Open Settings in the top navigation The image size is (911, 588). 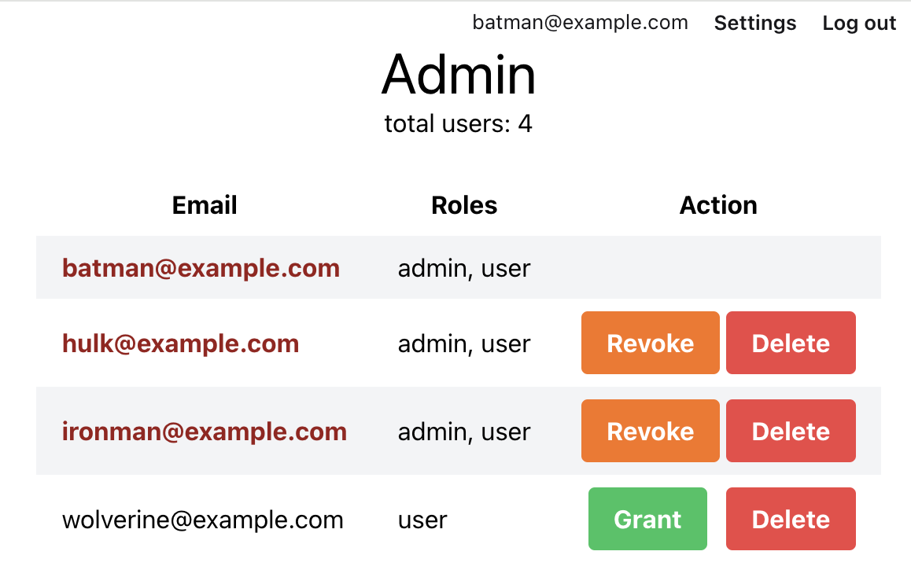pos(754,24)
